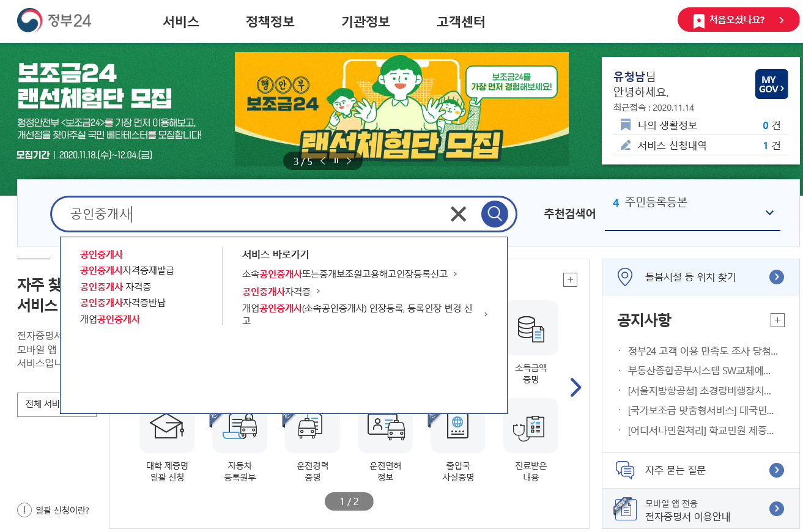Open the 정책정보 menu
803x532 pixels.
click(270, 22)
